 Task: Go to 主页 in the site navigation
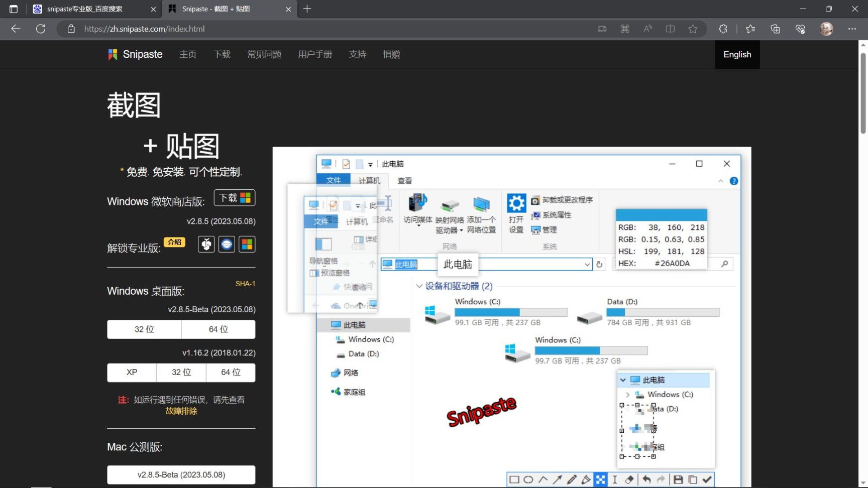tap(188, 54)
